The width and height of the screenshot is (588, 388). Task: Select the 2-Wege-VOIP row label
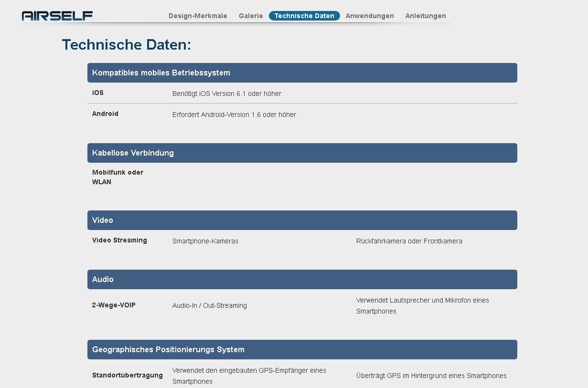tap(114, 305)
